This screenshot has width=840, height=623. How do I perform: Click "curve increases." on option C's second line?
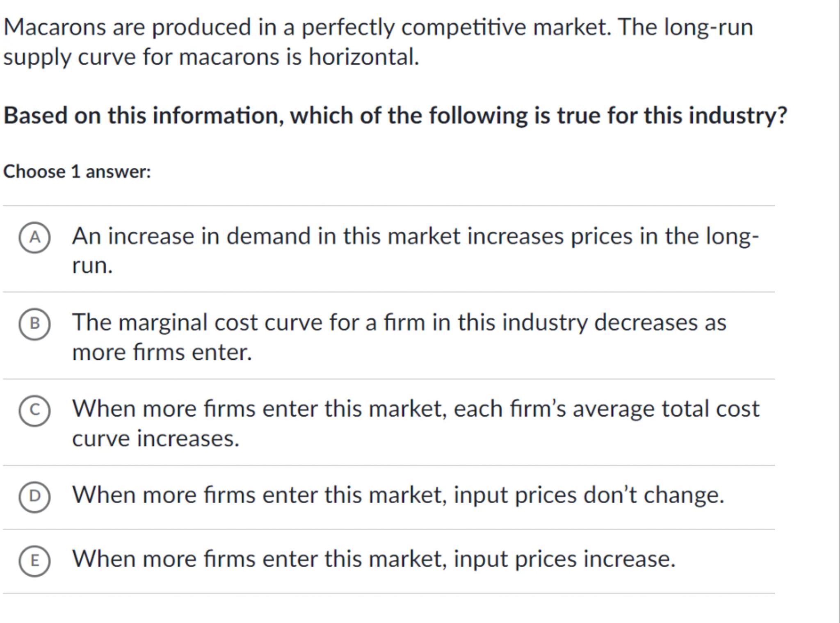[x=155, y=439]
